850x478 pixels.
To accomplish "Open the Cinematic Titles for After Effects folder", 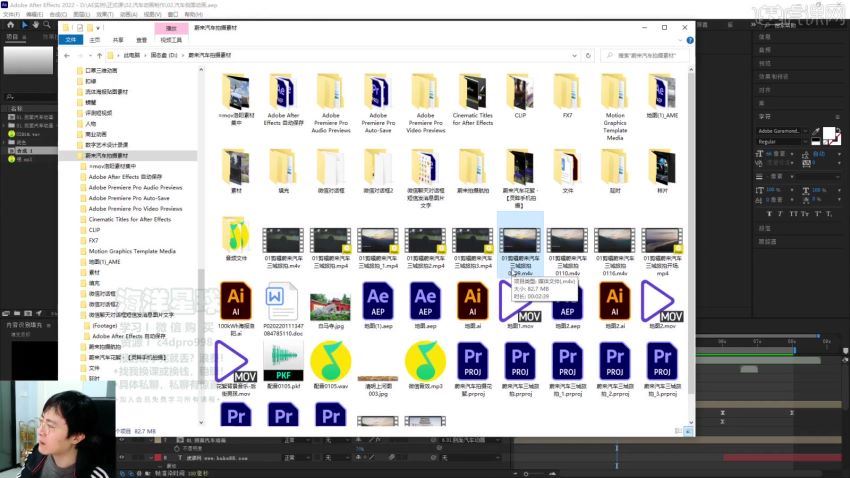I will 473,92.
